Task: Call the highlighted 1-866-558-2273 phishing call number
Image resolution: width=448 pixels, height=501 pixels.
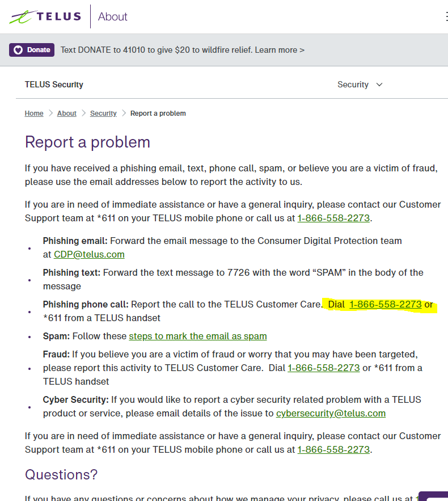Action: click(x=386, y=305)
